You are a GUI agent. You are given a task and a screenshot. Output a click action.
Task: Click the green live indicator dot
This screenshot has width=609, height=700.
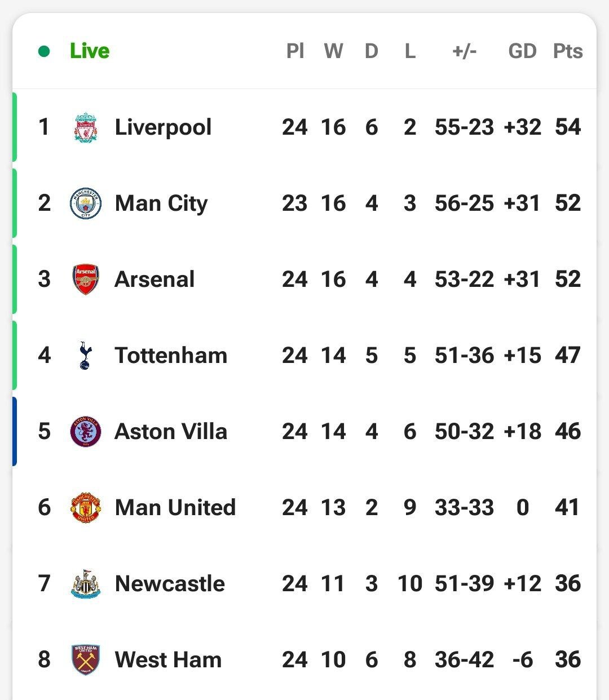(44, 52)
